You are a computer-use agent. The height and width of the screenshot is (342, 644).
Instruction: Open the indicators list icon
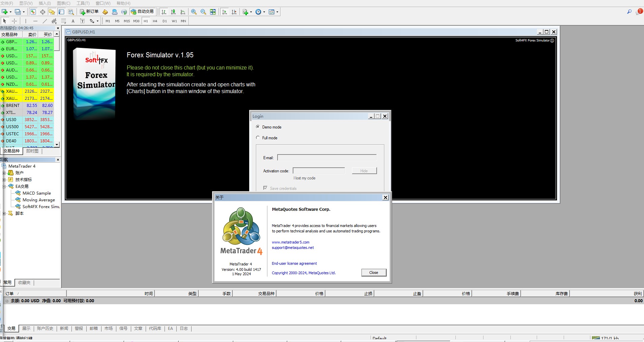coord(245,12)
